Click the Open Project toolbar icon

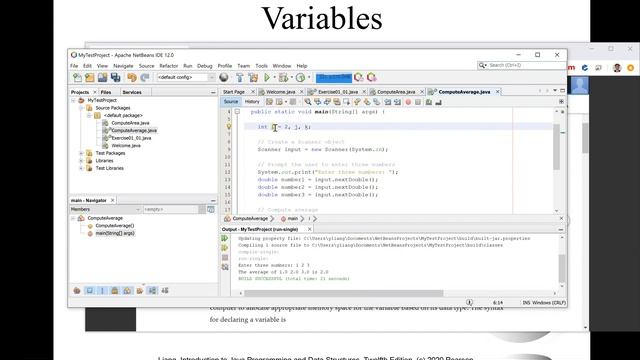[x=102, y=77]
